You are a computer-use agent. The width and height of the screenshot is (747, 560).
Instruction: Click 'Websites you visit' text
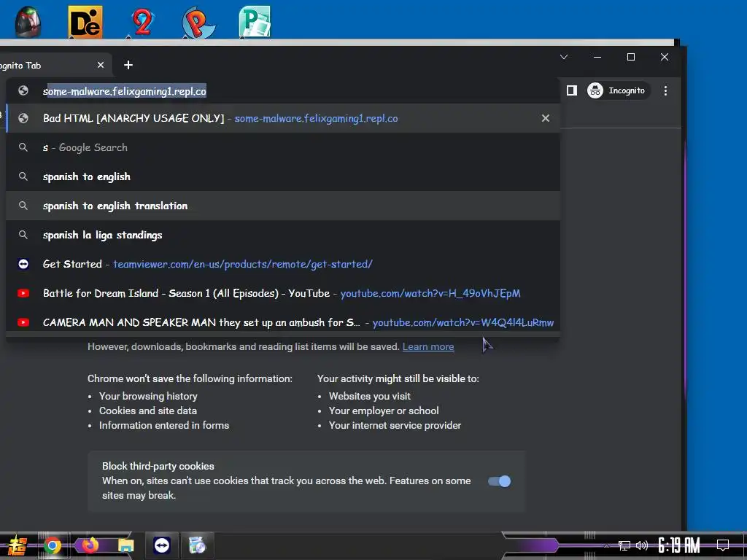370,396
